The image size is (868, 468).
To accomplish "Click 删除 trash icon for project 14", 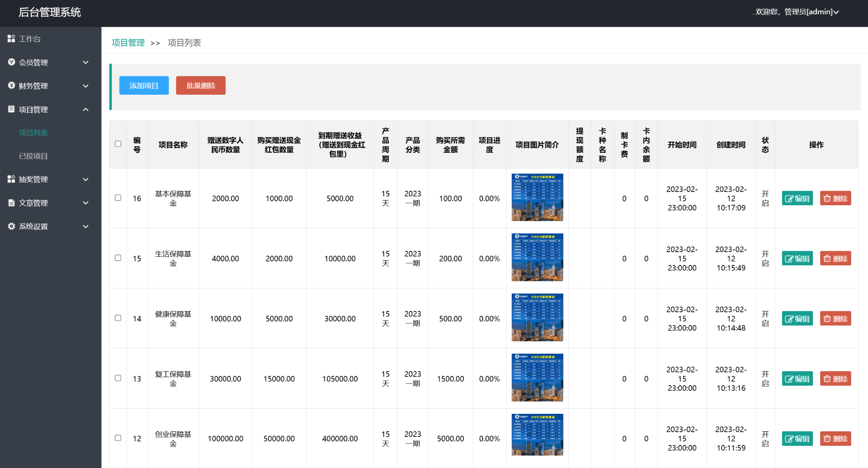I will (x=827, y=319).
